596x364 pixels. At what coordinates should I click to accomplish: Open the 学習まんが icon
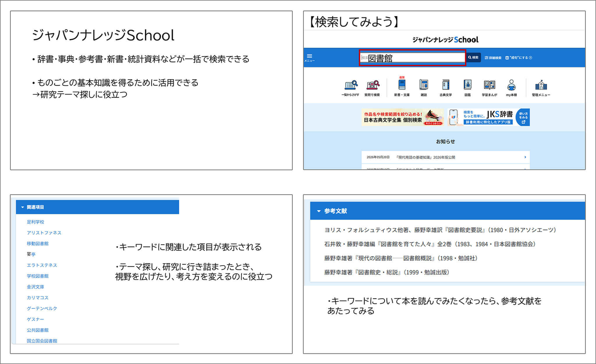pyautogui.click(x=489, y=88)
